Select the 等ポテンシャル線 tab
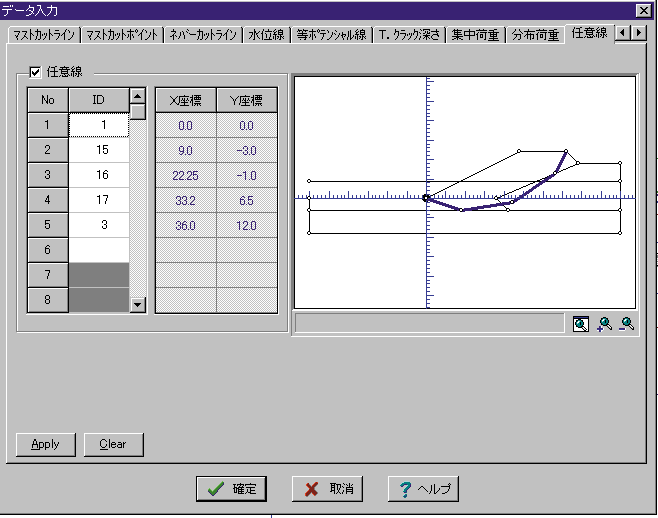The height and width of the screenshot is (518, 658). pyautogui.click(x=332, y=34)
